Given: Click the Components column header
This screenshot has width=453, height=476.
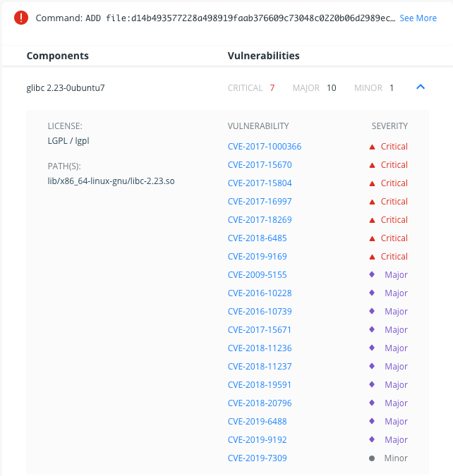Looking at the screenshot, I should tap(57, 56).
